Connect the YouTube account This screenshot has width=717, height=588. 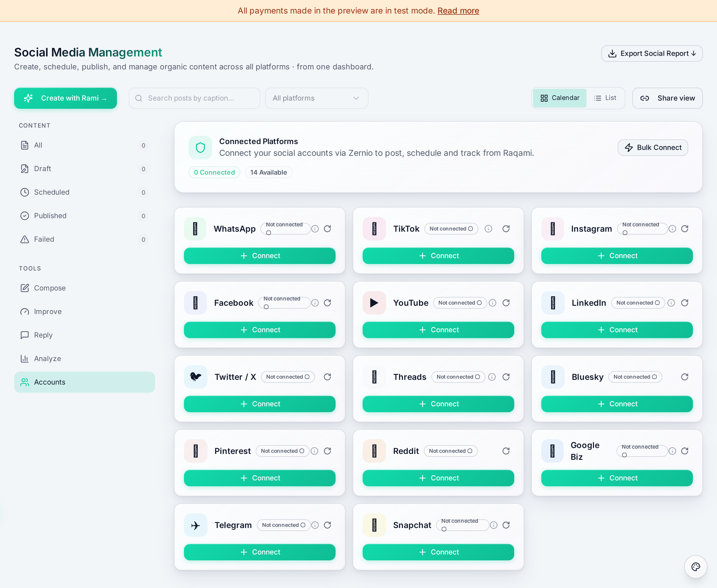(438, 330)
